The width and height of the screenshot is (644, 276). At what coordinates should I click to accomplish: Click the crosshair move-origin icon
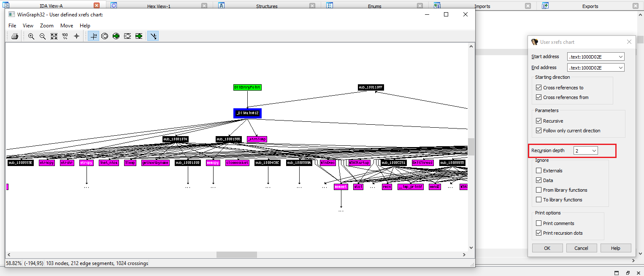coord(76,36)
